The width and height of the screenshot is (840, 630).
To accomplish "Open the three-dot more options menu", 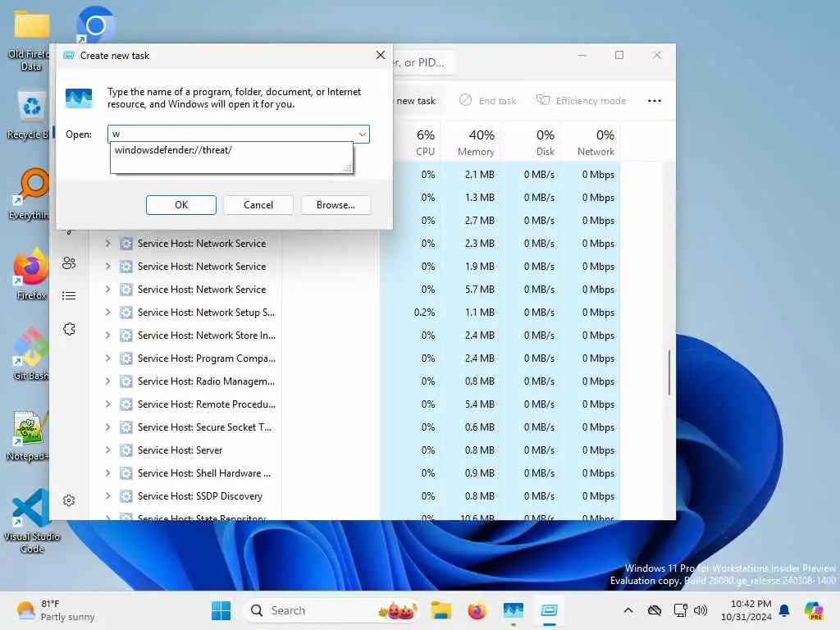I will pos(654,101).
